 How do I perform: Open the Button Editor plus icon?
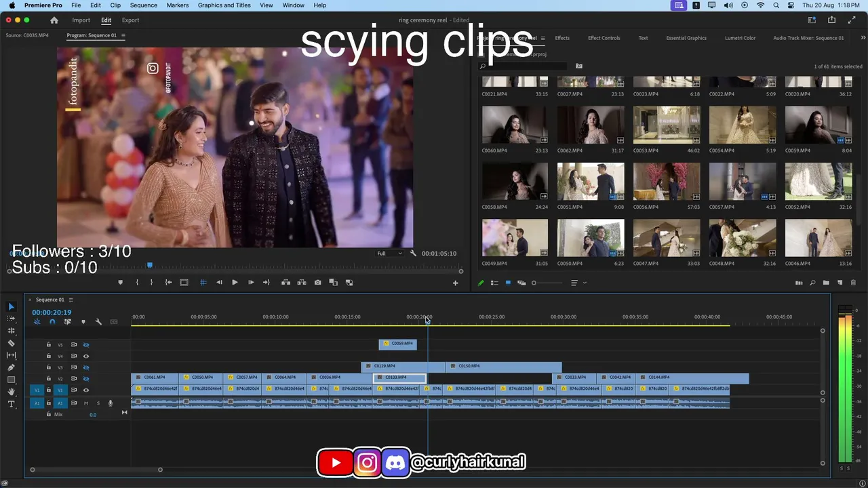tap(455, 283)
